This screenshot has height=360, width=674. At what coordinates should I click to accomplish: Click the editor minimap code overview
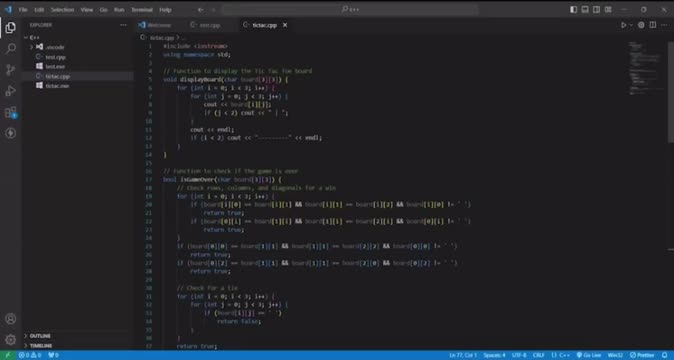click(x=645, y=69)
